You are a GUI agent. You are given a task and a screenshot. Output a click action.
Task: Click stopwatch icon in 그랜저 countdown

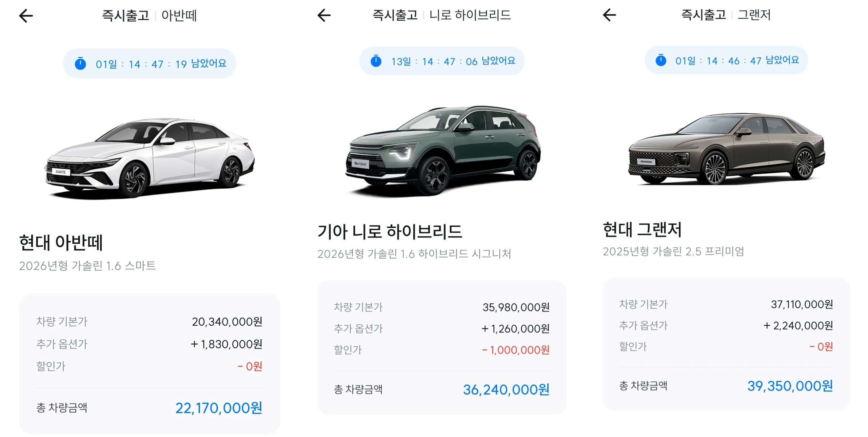661,60
